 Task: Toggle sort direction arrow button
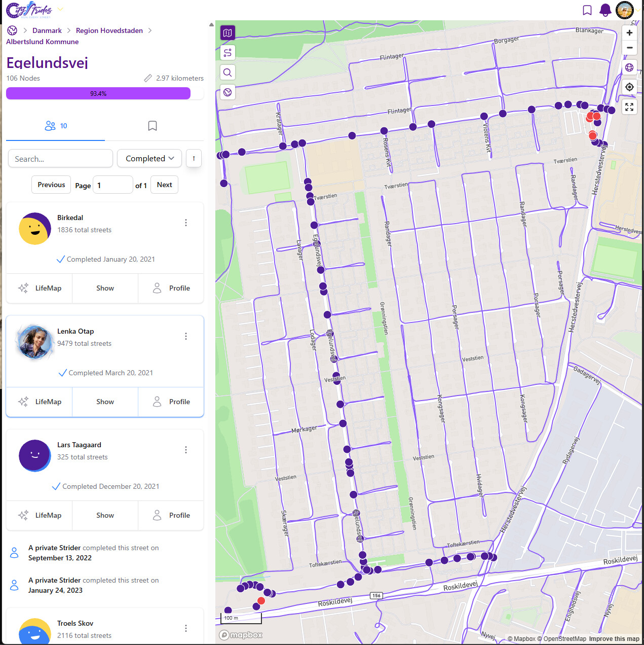click(194, 158)
